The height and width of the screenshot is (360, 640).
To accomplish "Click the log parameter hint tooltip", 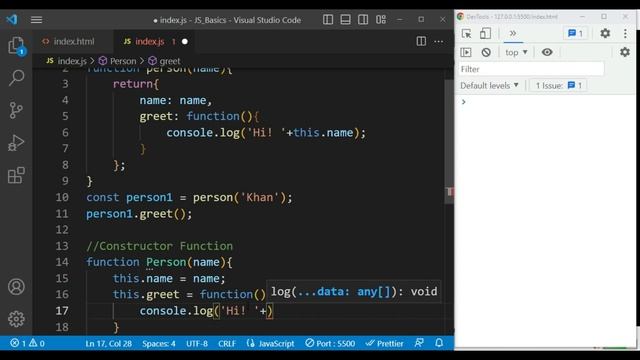I will tap(354, 291).
